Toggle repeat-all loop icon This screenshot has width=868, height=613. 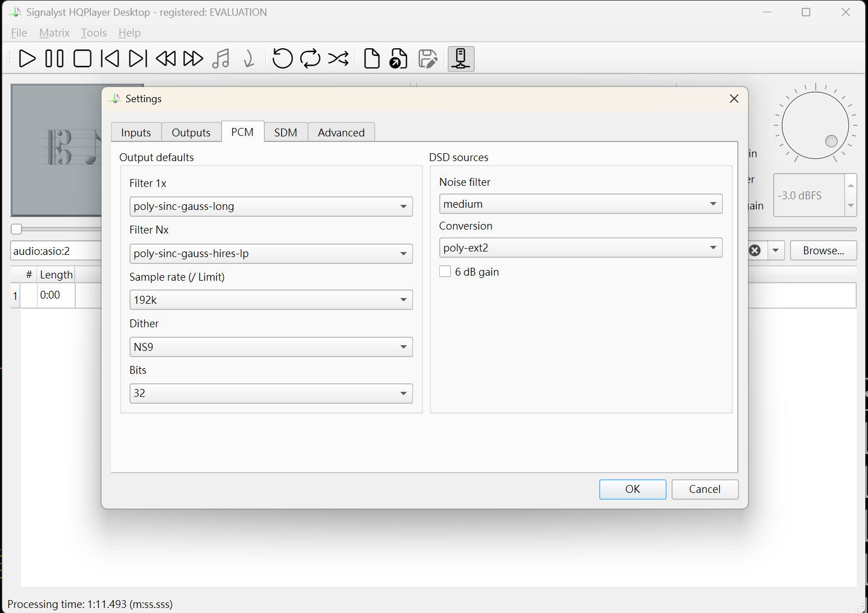click(x=310, y=58)
